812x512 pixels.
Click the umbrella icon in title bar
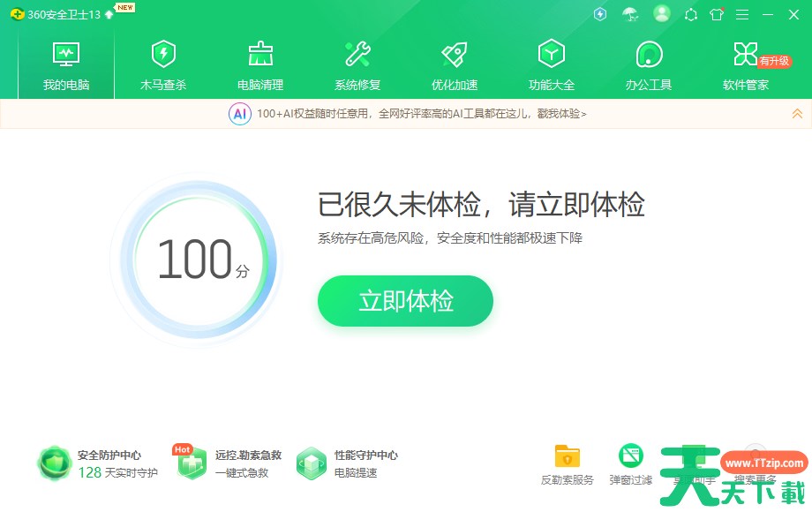tap(629, 14)
